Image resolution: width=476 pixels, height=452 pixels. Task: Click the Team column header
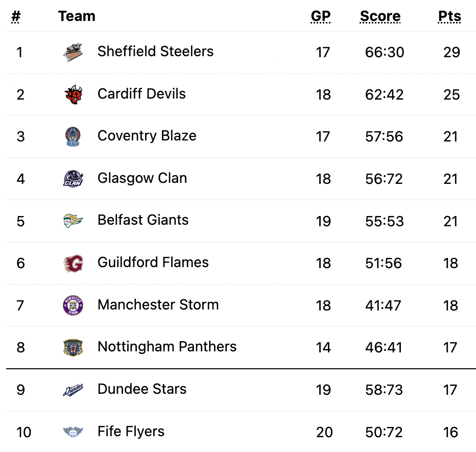77,16
